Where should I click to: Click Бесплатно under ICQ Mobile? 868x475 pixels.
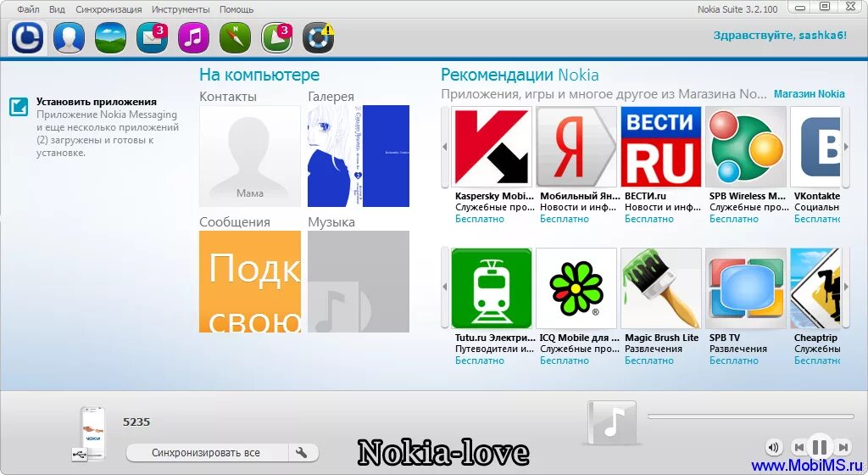pyautogui.click(x=565, y=360)
